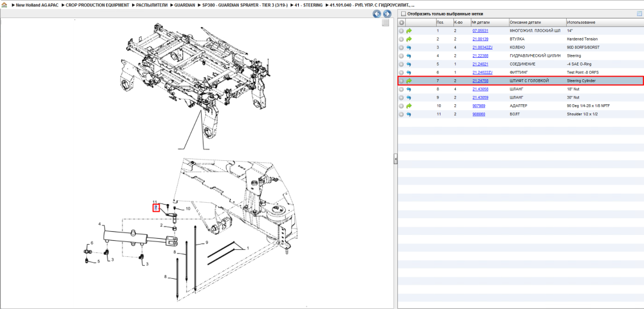
Task: Click the green arrow icon for АДАПТЕР row
Action: coord(409,106)
